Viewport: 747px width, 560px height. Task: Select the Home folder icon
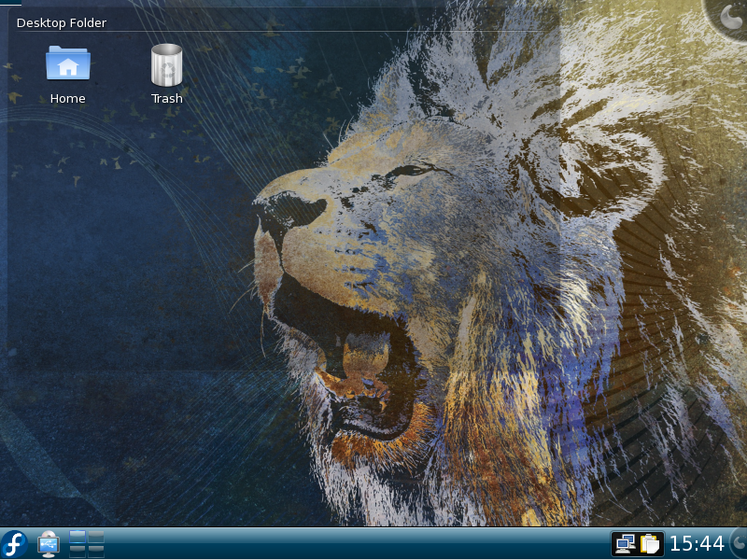coord(67,63)
